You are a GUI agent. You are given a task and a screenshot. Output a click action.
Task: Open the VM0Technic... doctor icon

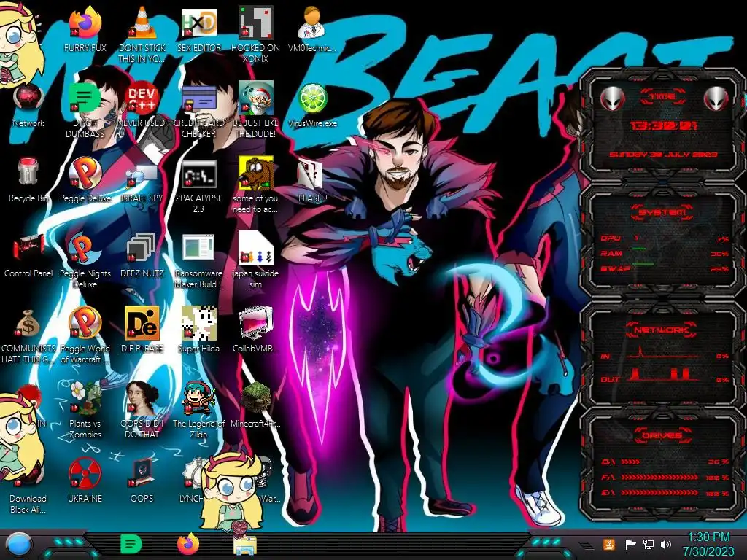pos(312,23)
